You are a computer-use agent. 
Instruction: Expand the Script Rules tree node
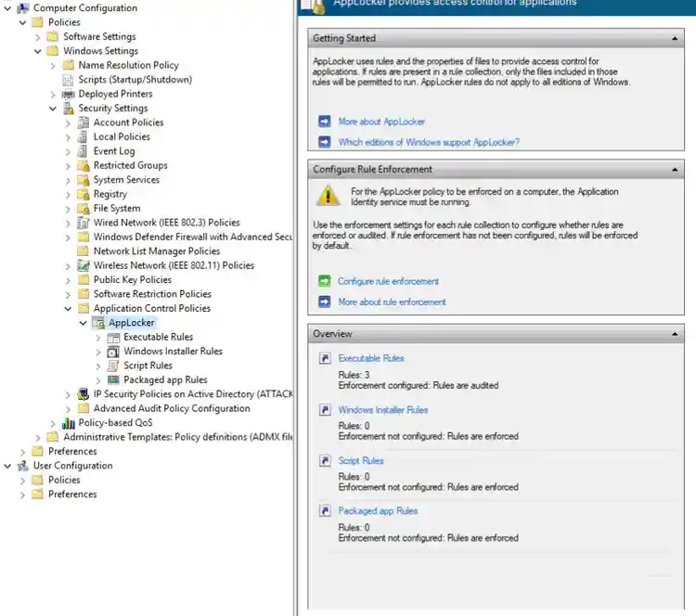point(98,366)
